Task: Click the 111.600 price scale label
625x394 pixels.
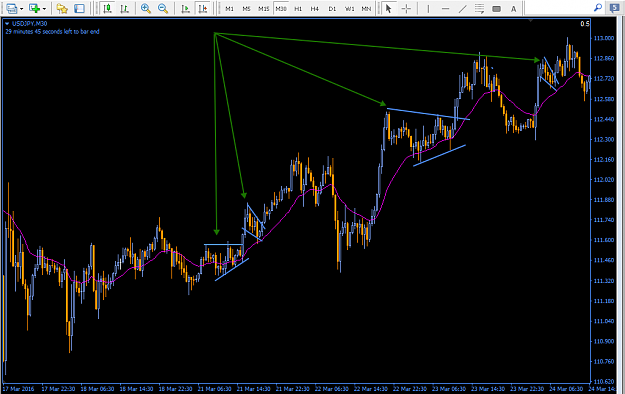Action: [x=604, y=240]
